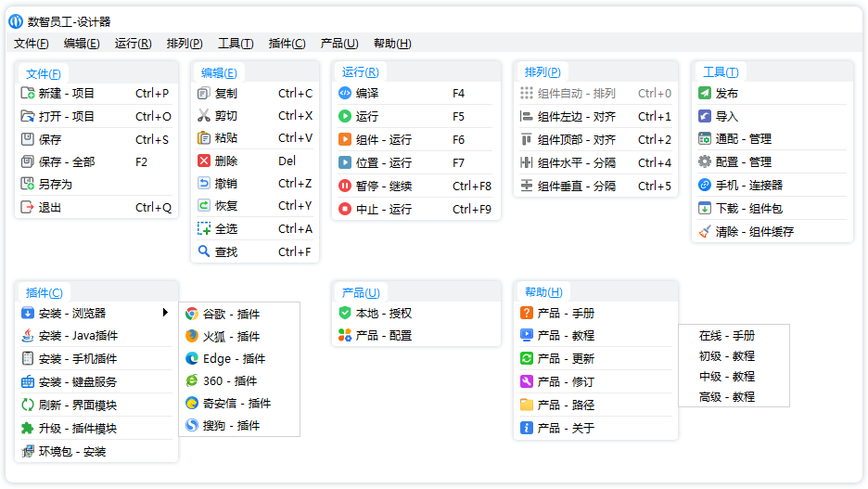Click the Edge plugin icon

tap(192, 359)
